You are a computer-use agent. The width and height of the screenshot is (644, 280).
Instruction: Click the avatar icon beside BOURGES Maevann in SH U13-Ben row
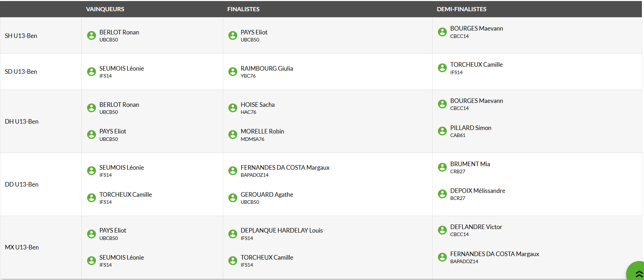click(x=442, y=32)
